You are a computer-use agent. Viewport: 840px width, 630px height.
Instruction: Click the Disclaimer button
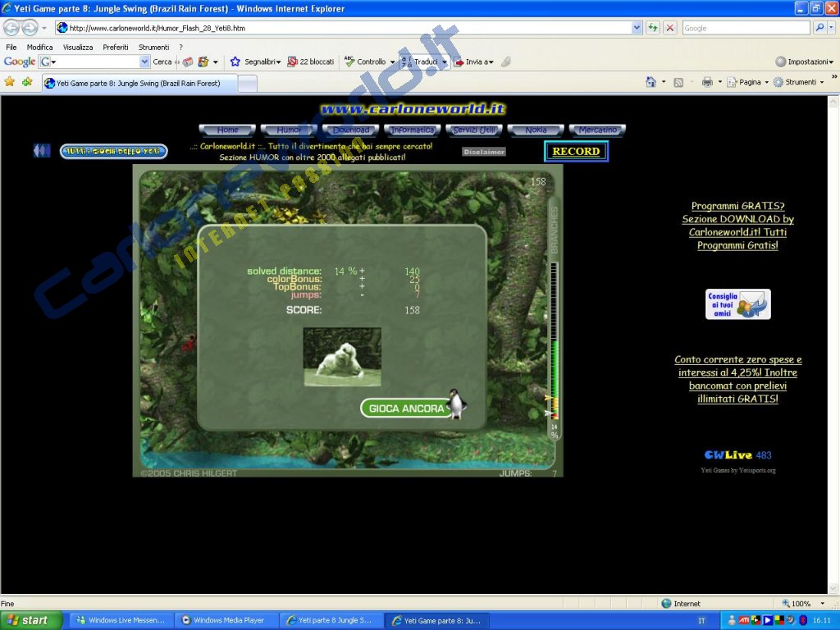[x=484, y=152]
